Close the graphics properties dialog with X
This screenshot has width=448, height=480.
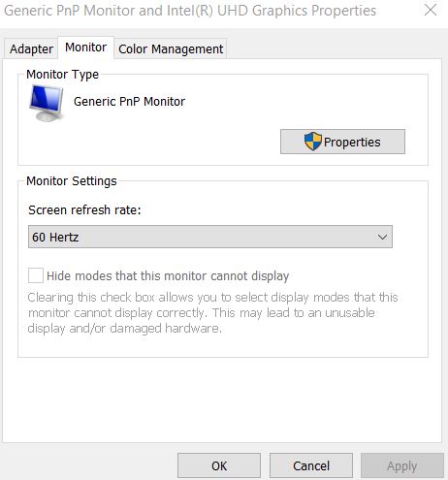point(431,10)
